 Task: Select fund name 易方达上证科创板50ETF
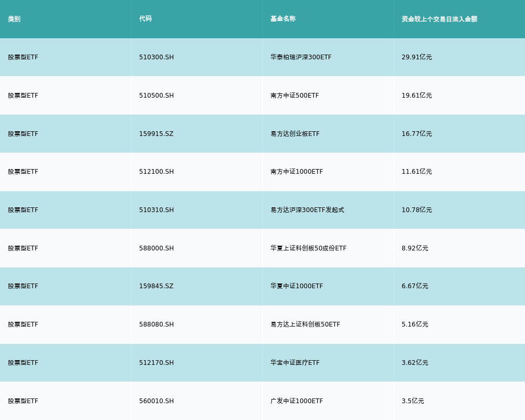(306, 324)
